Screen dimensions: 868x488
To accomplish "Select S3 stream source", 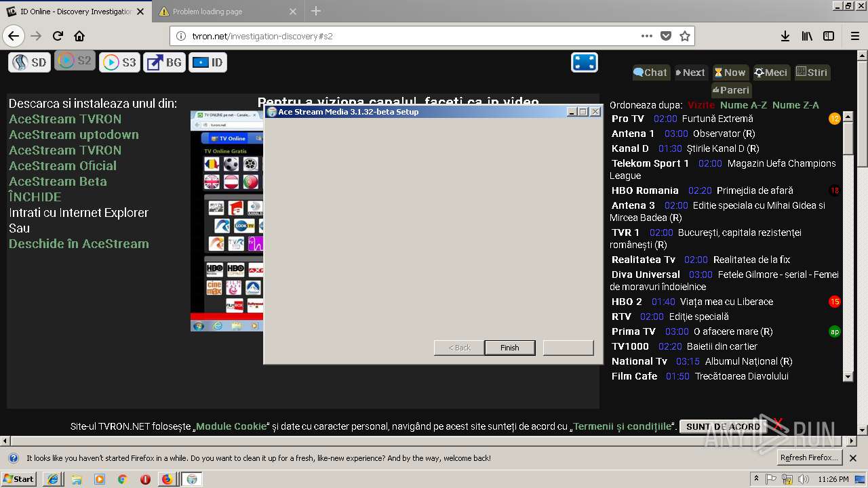I will (x=119, y=62).
